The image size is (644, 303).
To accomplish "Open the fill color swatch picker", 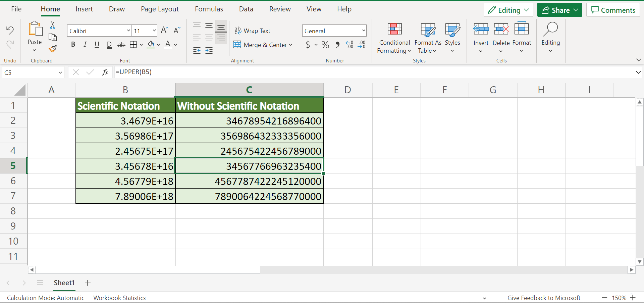I will pyautogui.click(x=158, y=45).
